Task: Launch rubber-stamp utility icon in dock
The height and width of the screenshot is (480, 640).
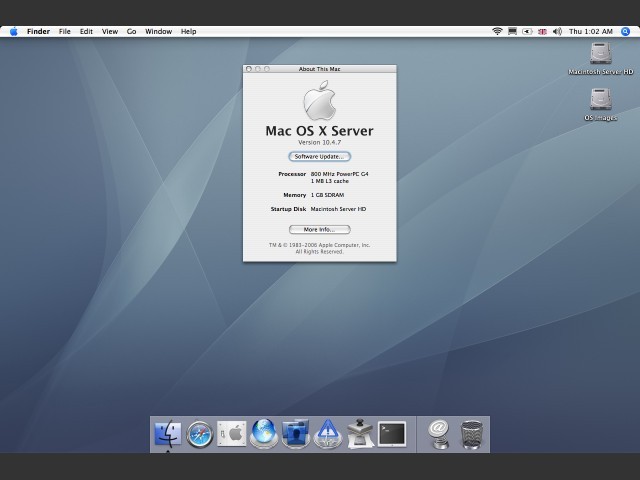Action: 360,433
